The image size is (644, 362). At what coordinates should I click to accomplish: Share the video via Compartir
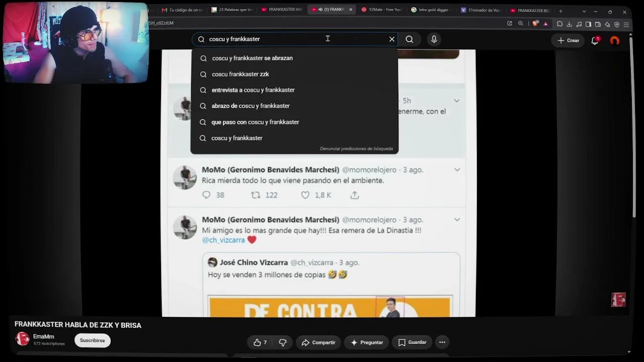[x=318, y=342]
